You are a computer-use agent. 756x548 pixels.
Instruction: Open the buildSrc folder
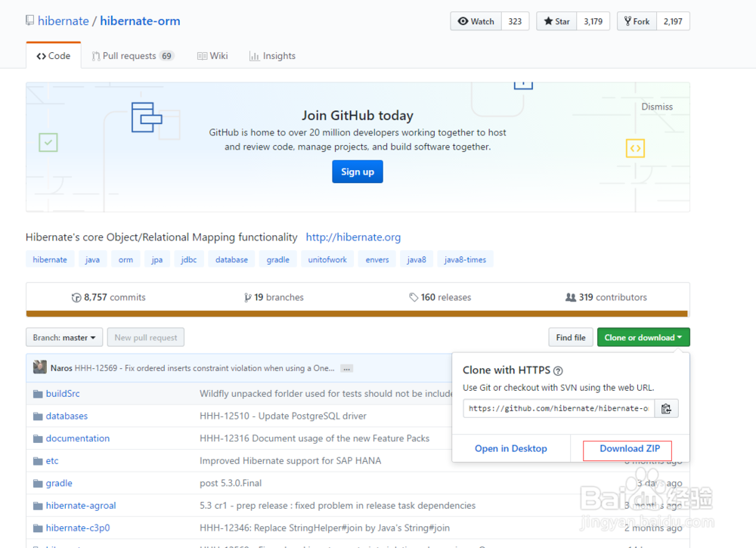[63, 393]
